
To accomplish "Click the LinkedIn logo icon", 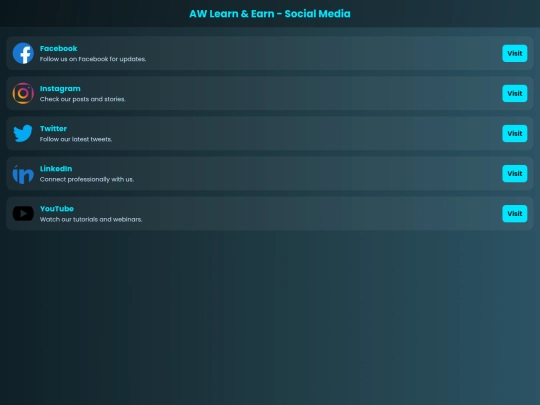I will coord(23,174).
